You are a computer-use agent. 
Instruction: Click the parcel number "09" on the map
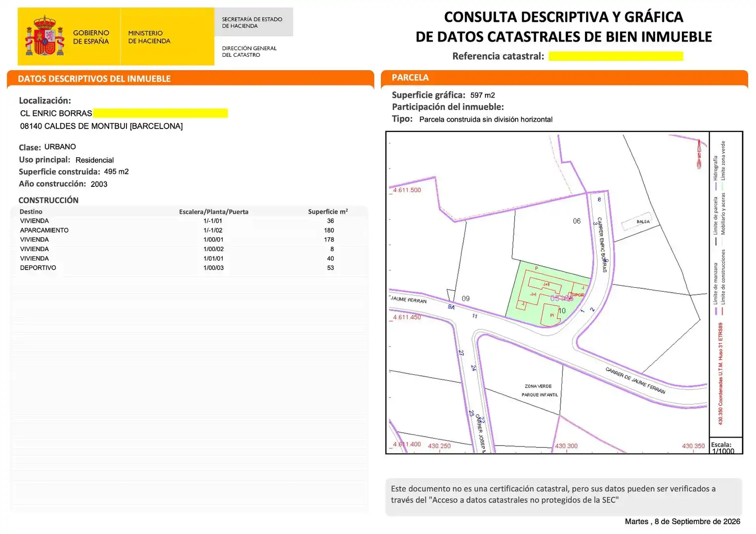pyautogui.click(x=465, y=299)
